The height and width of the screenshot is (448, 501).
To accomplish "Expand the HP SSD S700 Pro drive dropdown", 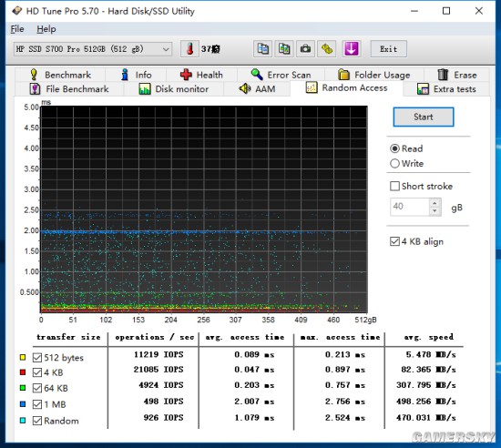I will (166, 49).
